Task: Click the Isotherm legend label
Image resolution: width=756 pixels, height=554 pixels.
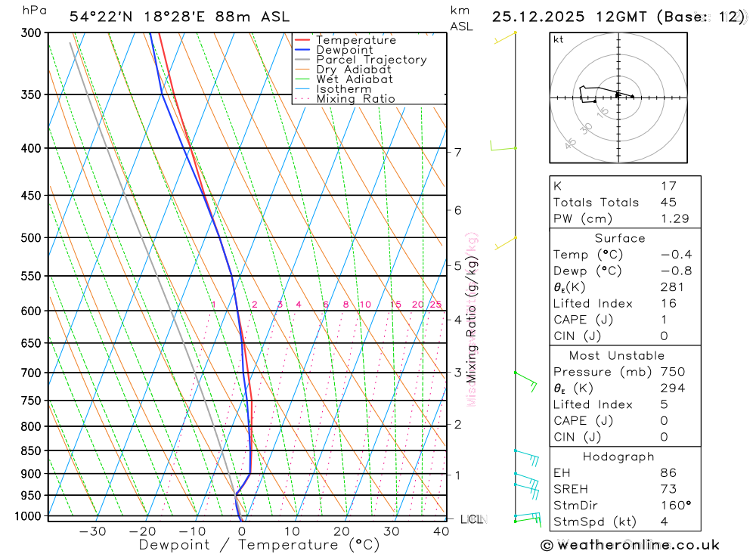Action: (x=344, y=89)
